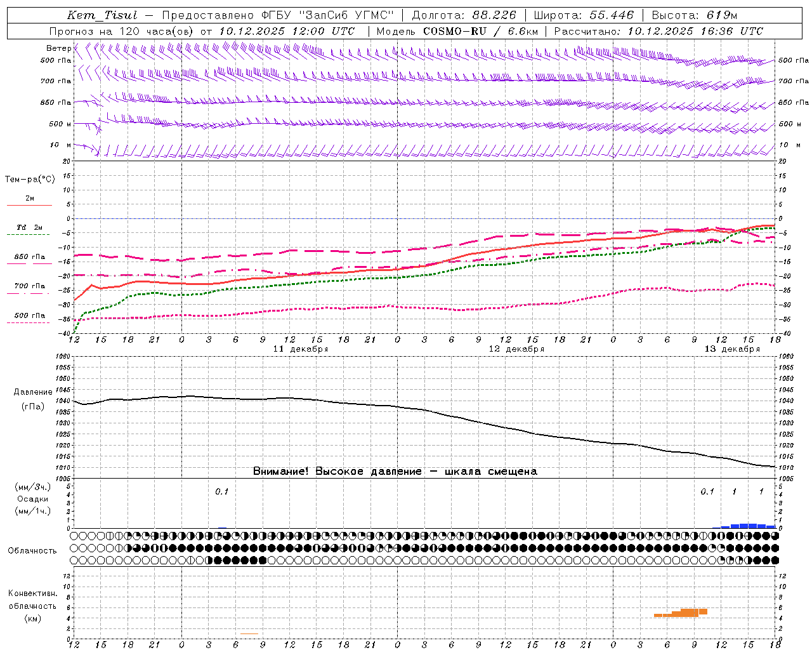Screen dimensions: 812x650
Task: Click the thin orange line in convective panel
Action: click(x=249, y=633)
